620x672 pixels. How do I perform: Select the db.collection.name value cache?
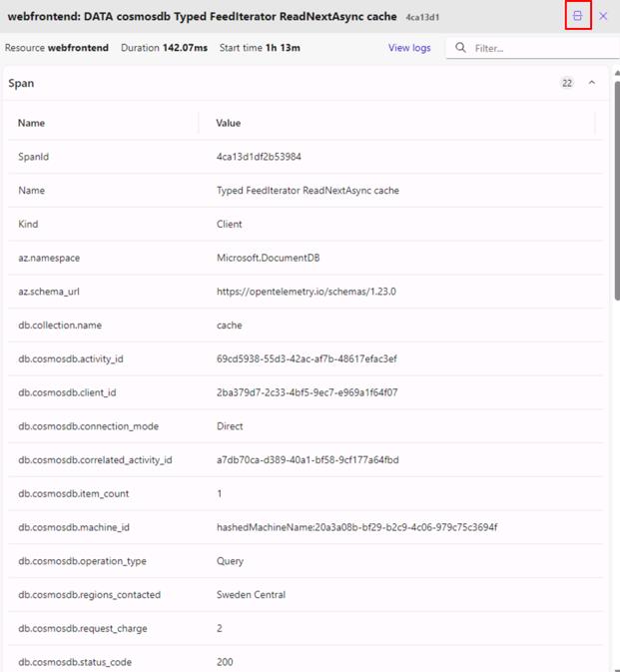point(230,326)
